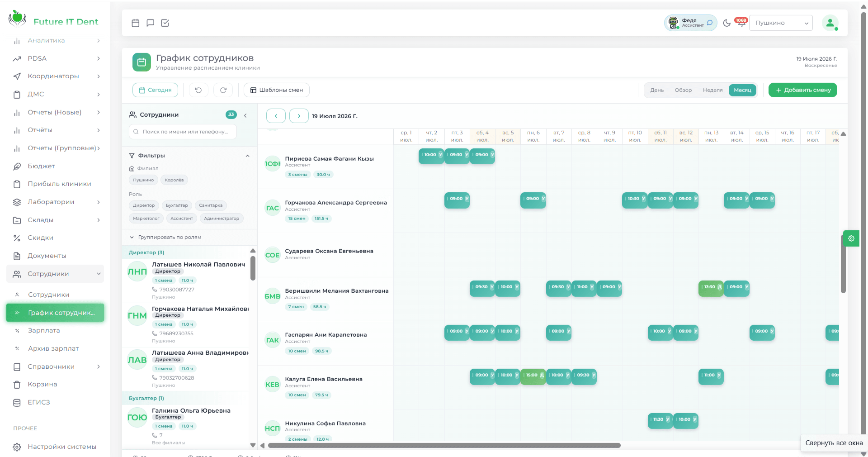Switch to День view

click(x=657, y=90)
